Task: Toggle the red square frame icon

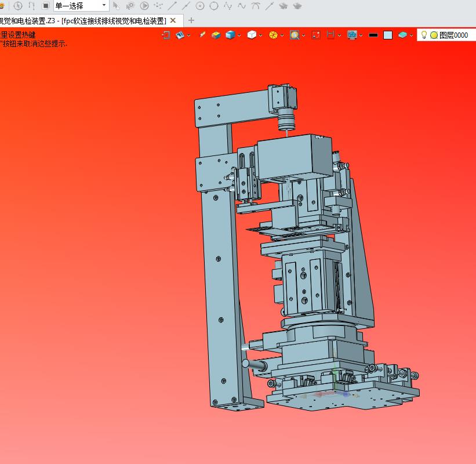Action: [316, 35]
